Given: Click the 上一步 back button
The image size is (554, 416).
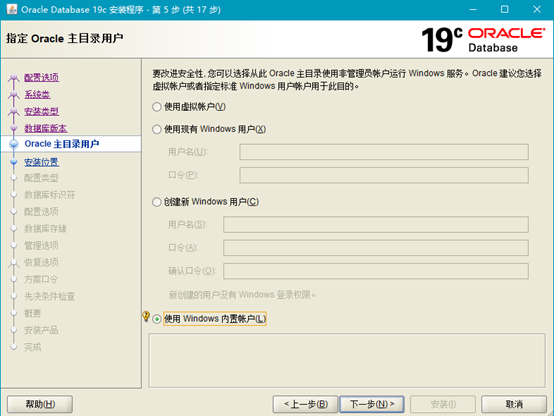Looking at the screenshot, I should 305,404.
